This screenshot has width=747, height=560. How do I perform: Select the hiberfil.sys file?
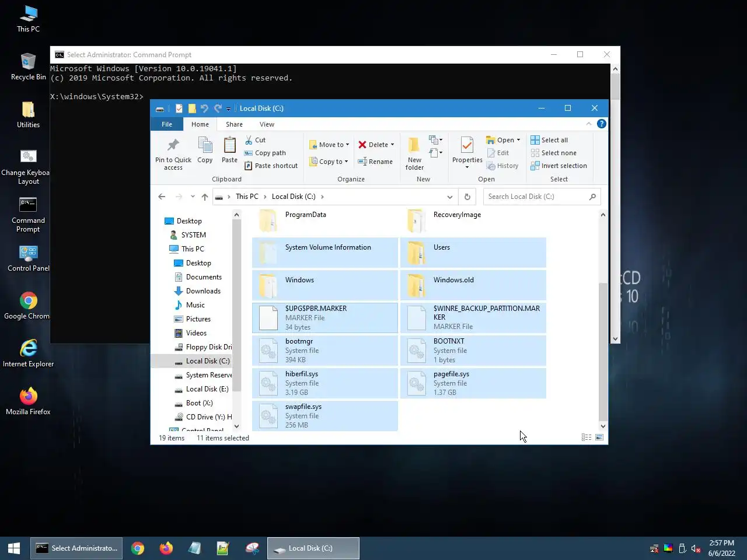point(325,383)
